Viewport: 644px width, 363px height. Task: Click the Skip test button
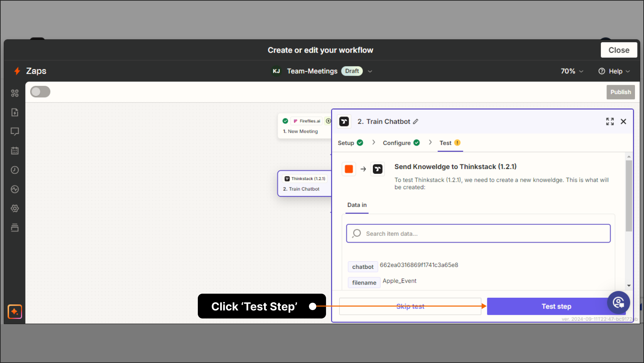(410, 306)
